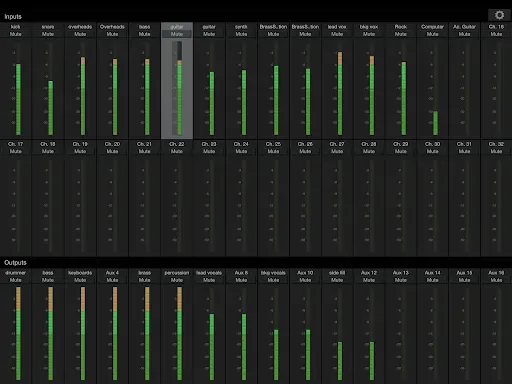Click the bkg vocals output meter
Viewport: 512px width, 384px height.
pos(276,333)
